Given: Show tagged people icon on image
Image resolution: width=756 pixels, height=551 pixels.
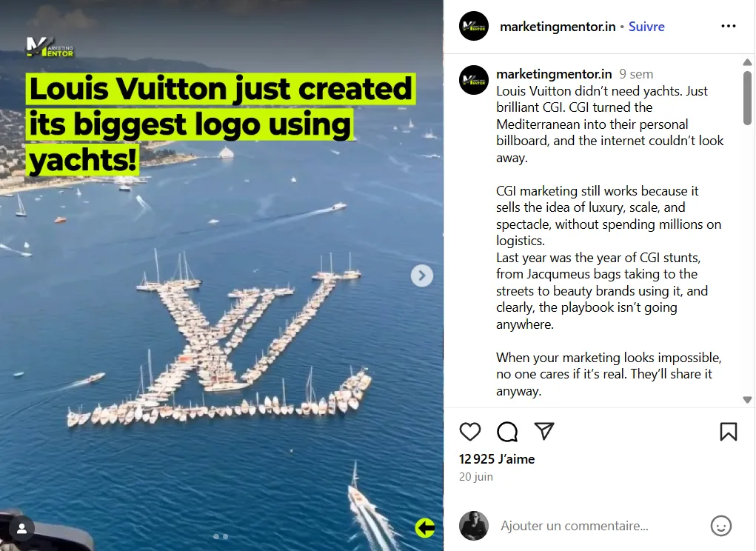Looking at the screenshot, I should 21,529.
